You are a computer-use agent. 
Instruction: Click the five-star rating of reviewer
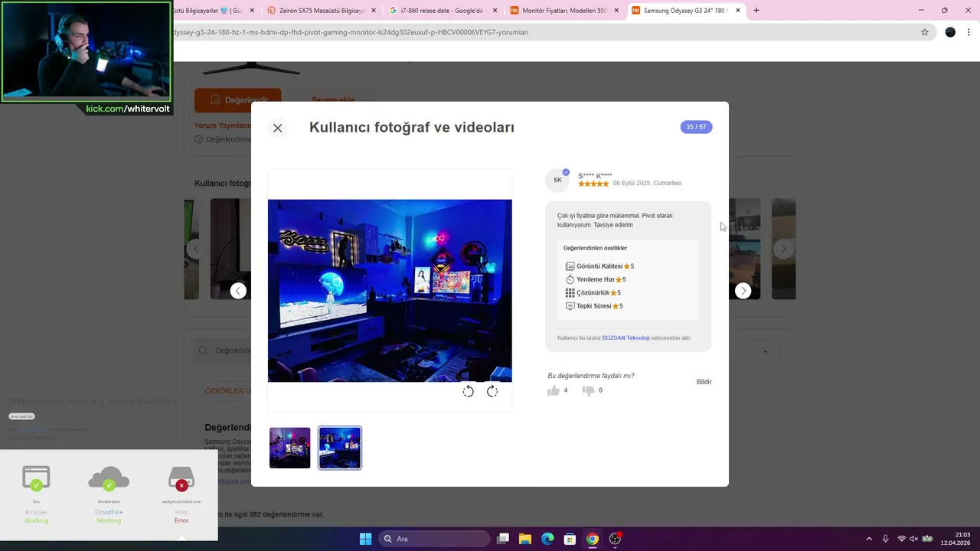pos(593,184)
